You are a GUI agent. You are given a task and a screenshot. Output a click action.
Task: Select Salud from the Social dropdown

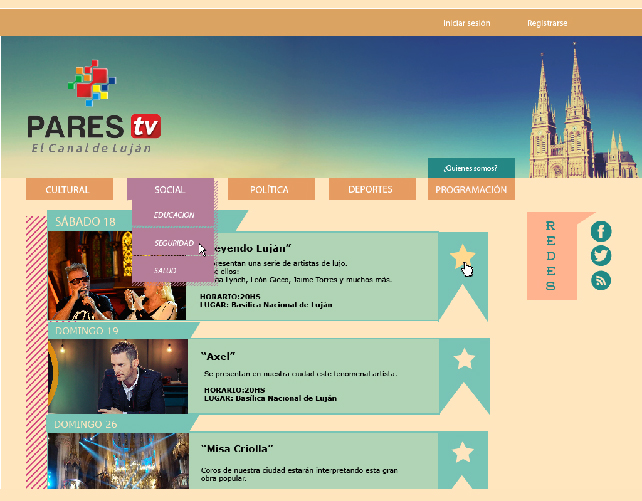[166, 270]
